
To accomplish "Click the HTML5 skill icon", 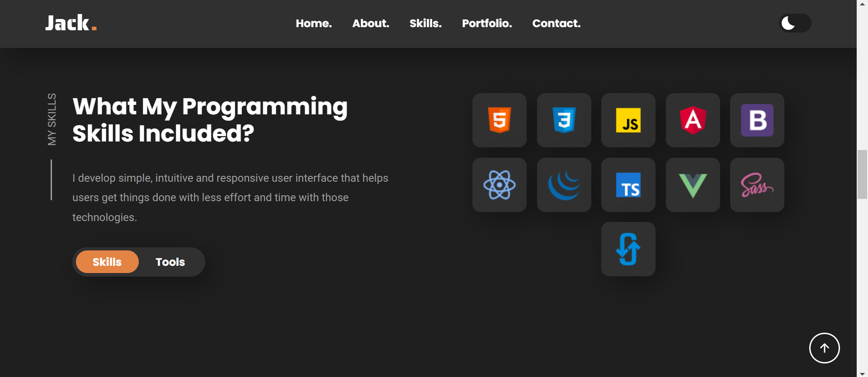I will tap(500, 120).
